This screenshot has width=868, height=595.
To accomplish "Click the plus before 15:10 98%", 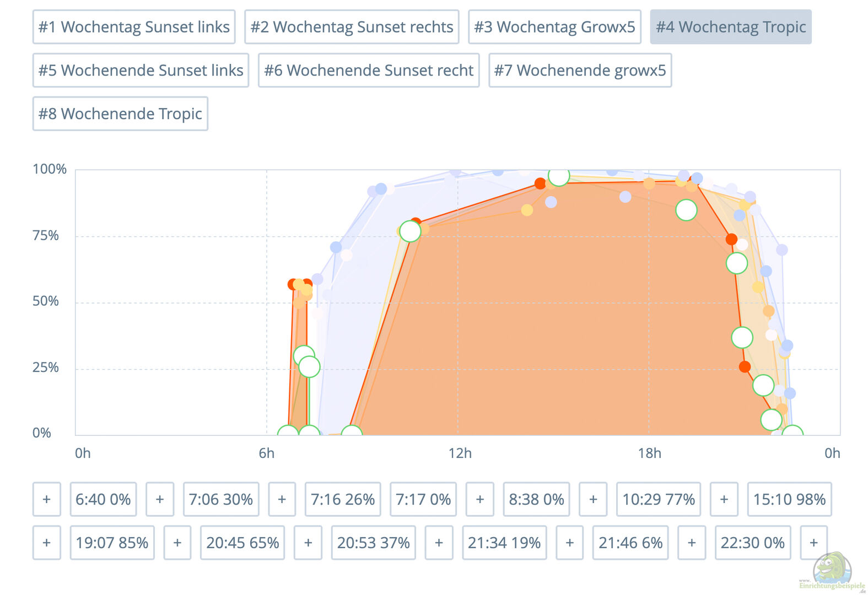I will point(724,499).
